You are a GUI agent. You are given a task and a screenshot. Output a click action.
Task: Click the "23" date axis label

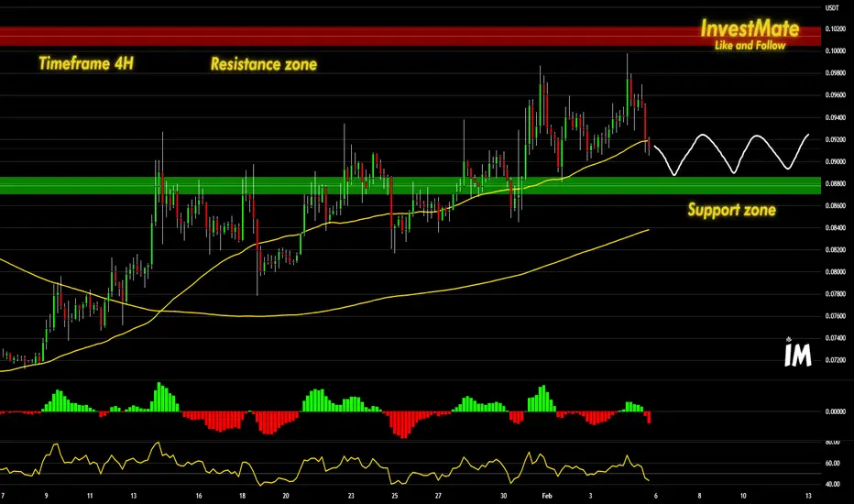[351, 496]
